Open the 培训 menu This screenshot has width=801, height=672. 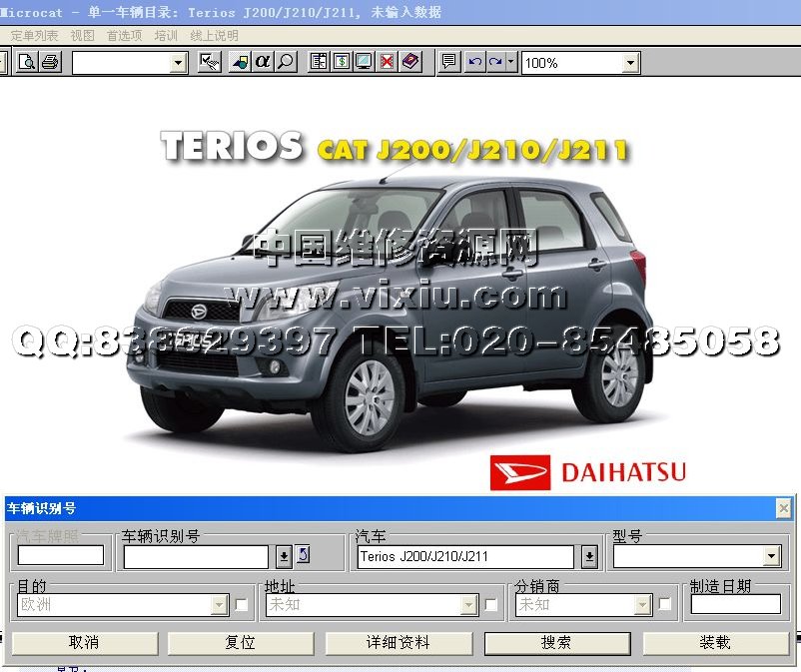click(x=166, y=35)
